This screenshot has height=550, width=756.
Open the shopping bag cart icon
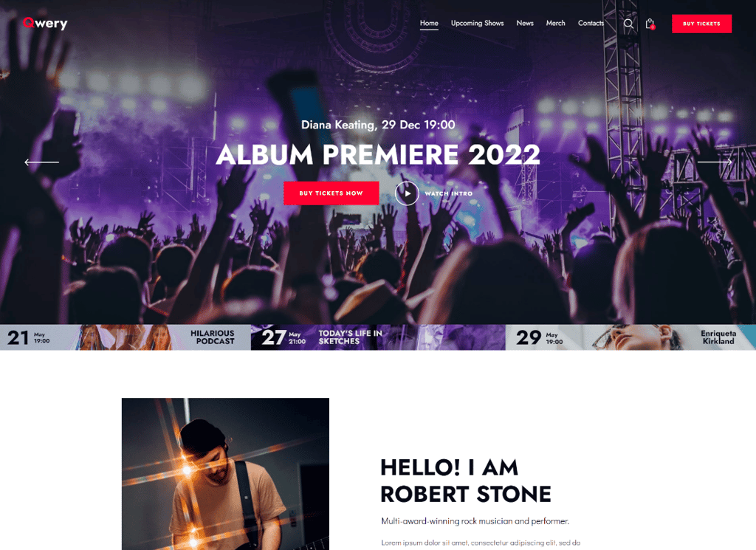(650, 24)
